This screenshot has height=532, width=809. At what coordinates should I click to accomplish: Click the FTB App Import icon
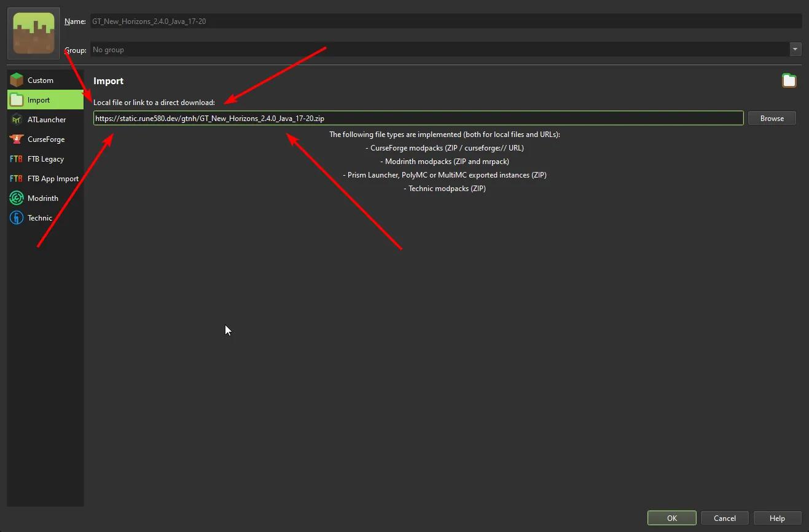pyautogui.click(x=17, y=179)
